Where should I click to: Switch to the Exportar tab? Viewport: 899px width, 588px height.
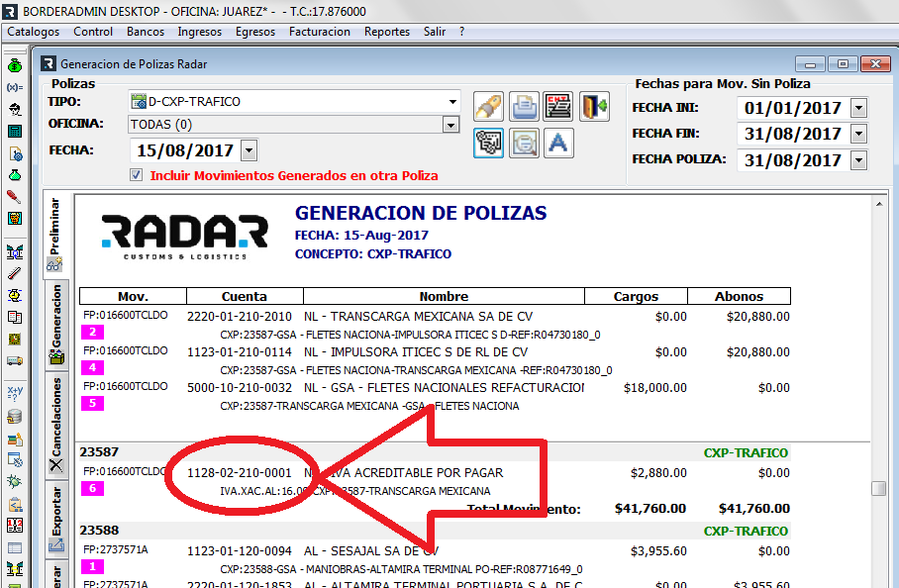(x=56, y=520)
